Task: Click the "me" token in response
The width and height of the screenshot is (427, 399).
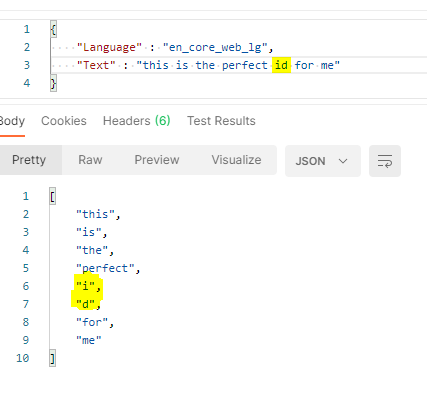Action: click(89, 340)
